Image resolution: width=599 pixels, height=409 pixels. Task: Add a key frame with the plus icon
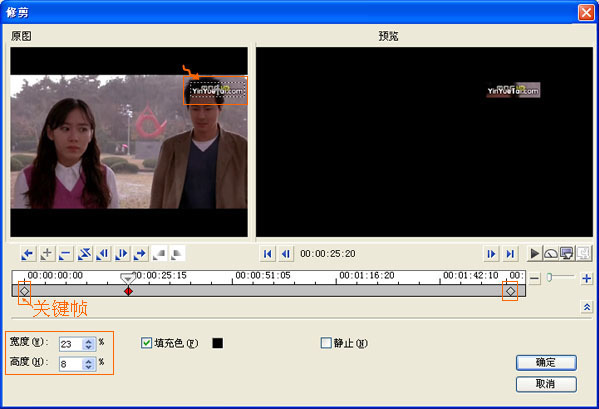[47, 254]
